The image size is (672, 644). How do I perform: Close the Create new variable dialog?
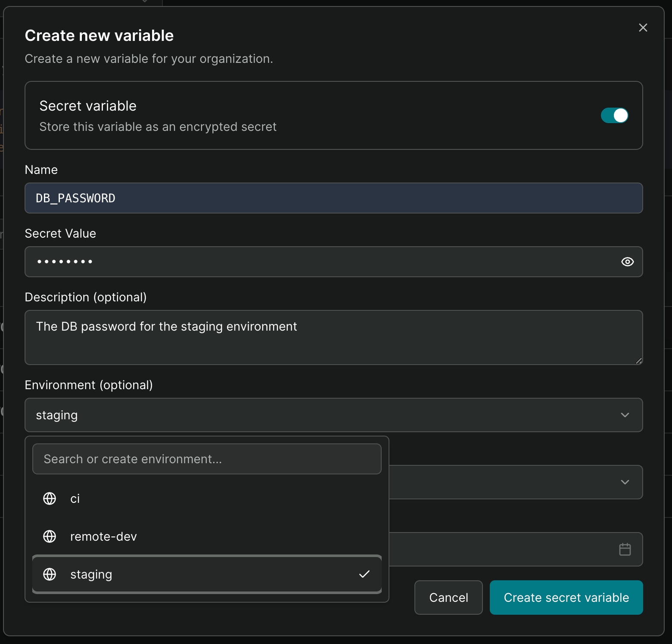pyautogui.click(x=643, y=27)
